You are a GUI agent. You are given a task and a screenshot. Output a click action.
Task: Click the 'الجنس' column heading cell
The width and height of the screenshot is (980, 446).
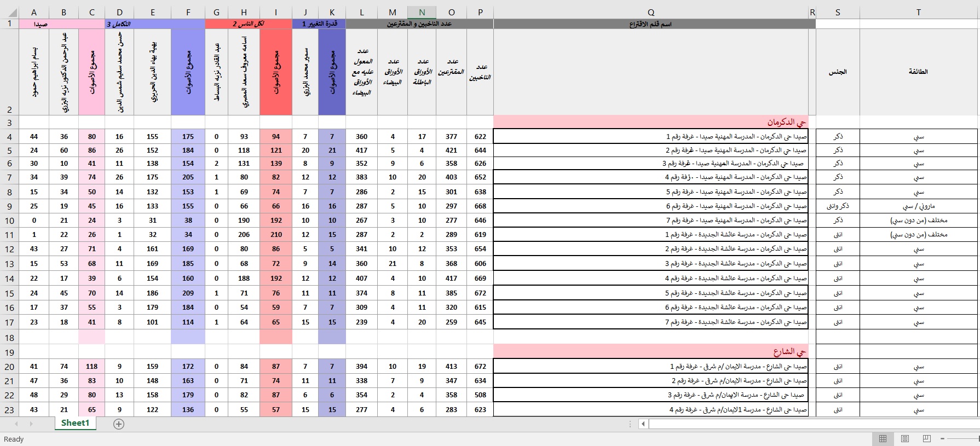[x=837, y=72]
